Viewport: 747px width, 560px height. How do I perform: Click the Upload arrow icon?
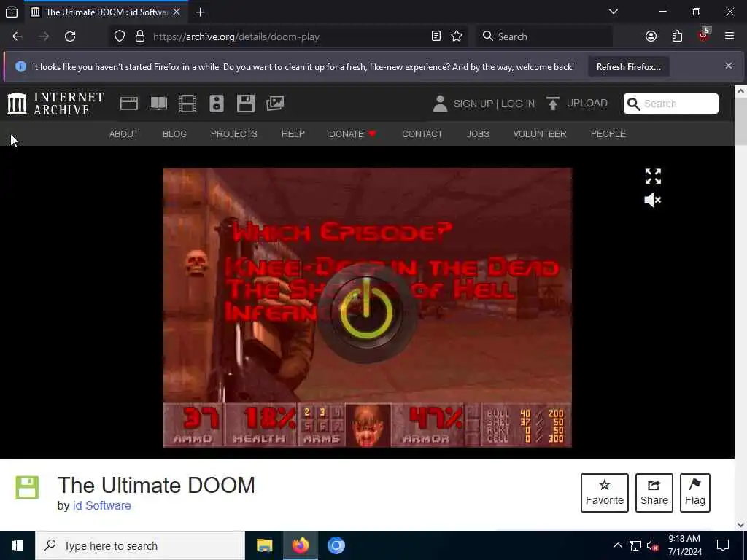coord(553,104)
